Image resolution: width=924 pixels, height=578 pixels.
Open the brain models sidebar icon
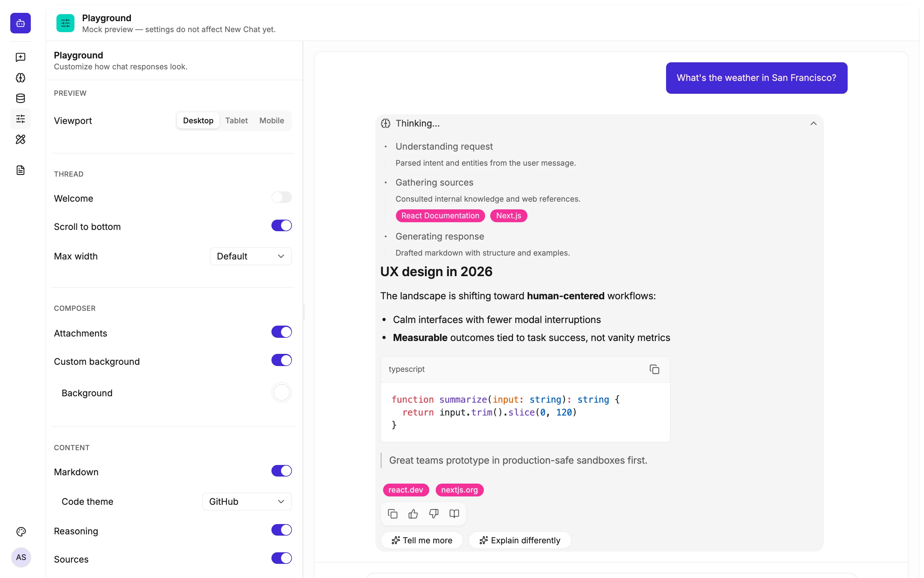[21, 78]
